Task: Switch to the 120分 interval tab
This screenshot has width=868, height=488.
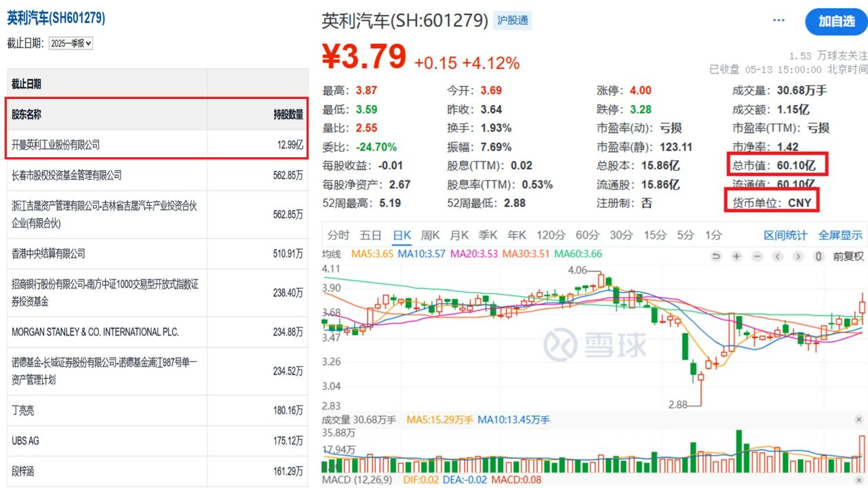Action: pos(551,235)
